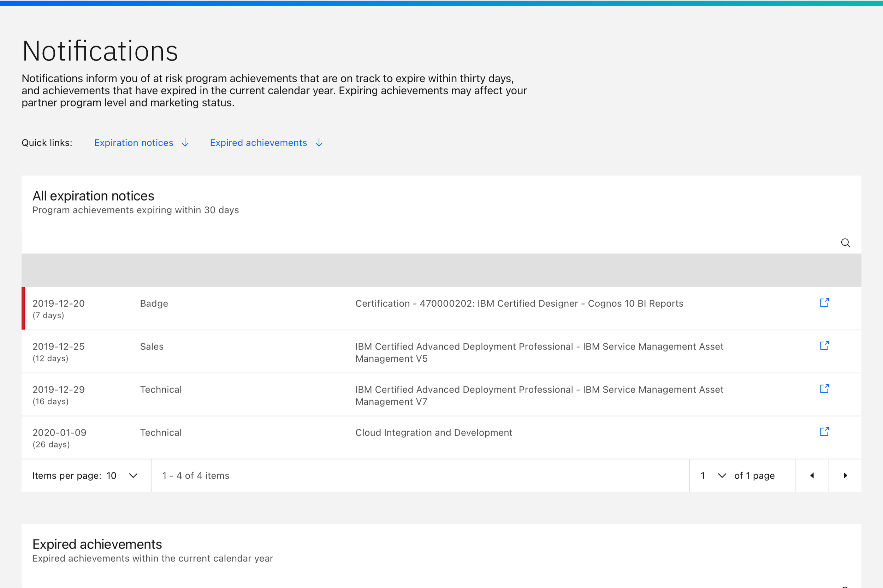Click the '(7 days)' remaining label

point(48,316)
